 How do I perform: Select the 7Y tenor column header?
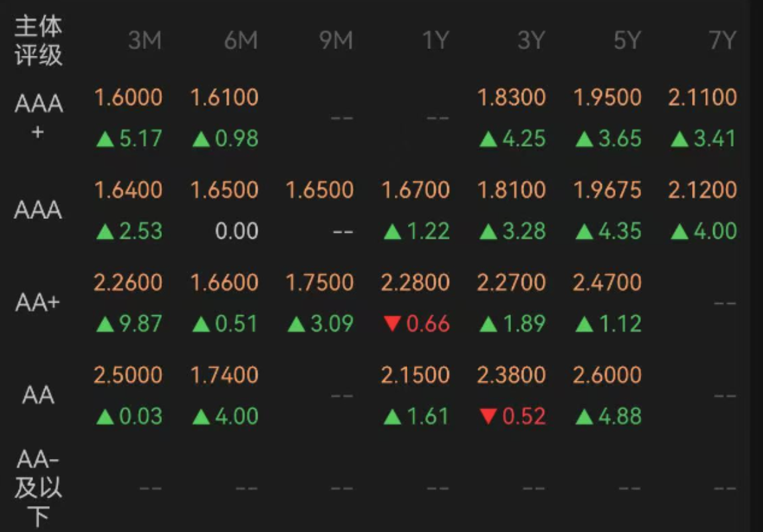(723, 40)
